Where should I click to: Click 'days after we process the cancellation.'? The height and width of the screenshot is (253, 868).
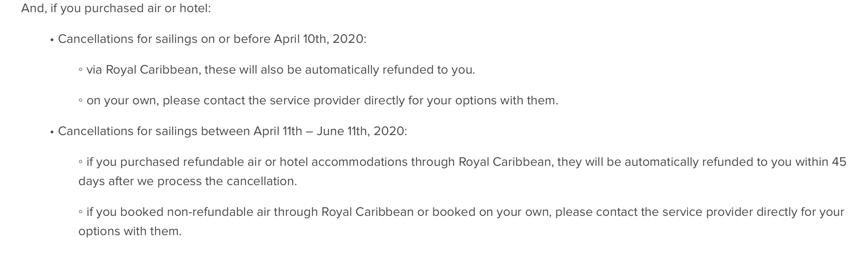tap(188, 181)
